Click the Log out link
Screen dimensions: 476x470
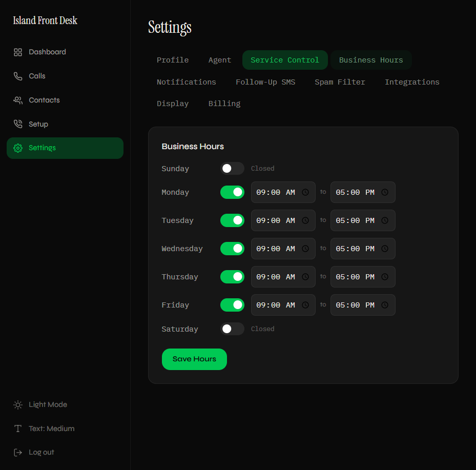click(41, 452)
